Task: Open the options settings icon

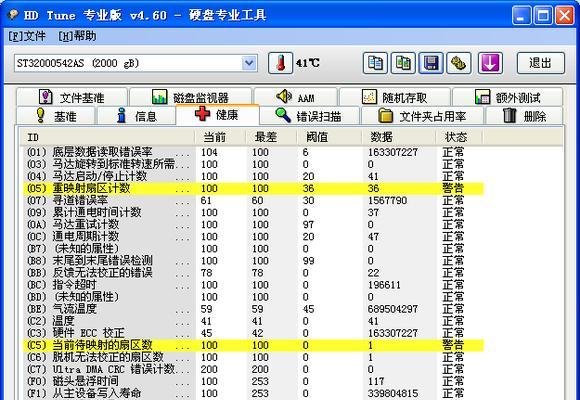Action: 459,63
